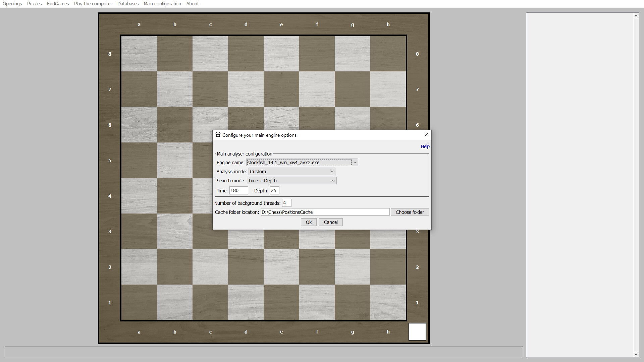This screenshot has height=362, width=644.
Task: Click the Choose folder button
Action: coord(410,212)
